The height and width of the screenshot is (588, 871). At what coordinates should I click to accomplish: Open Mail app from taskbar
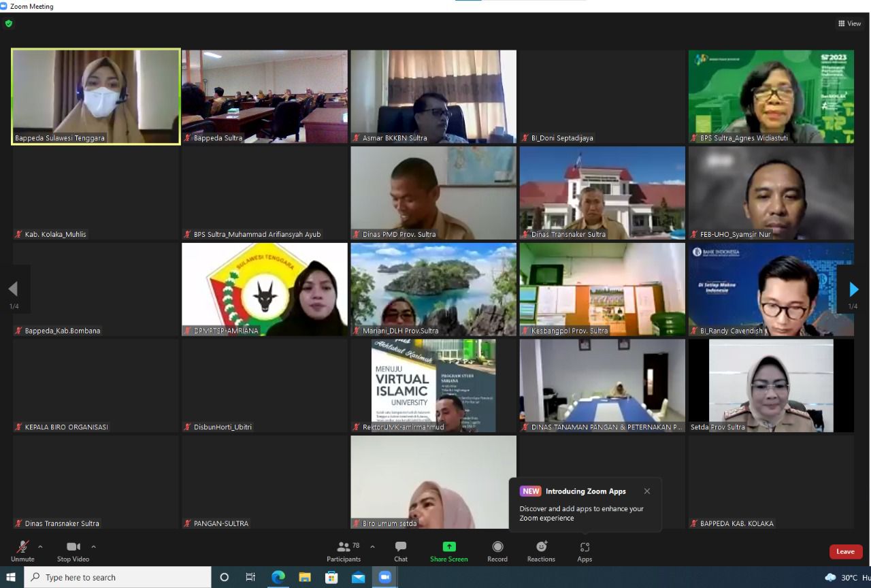pyautogui.click(x=358, y=577)
